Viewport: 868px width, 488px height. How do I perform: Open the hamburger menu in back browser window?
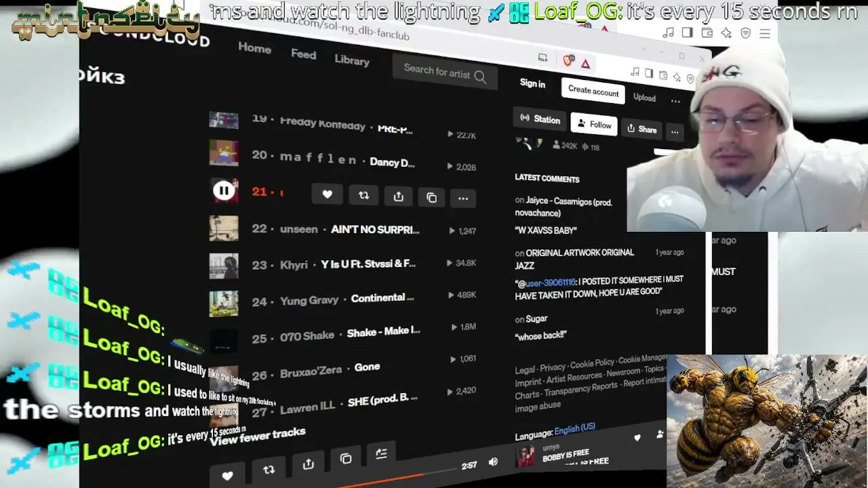[x=765, y=33]
